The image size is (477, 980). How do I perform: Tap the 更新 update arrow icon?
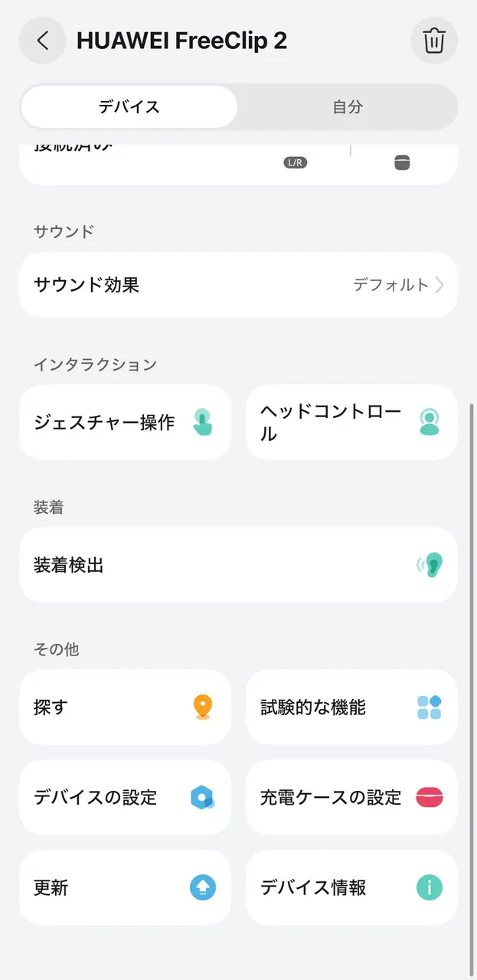pos(201,887)
